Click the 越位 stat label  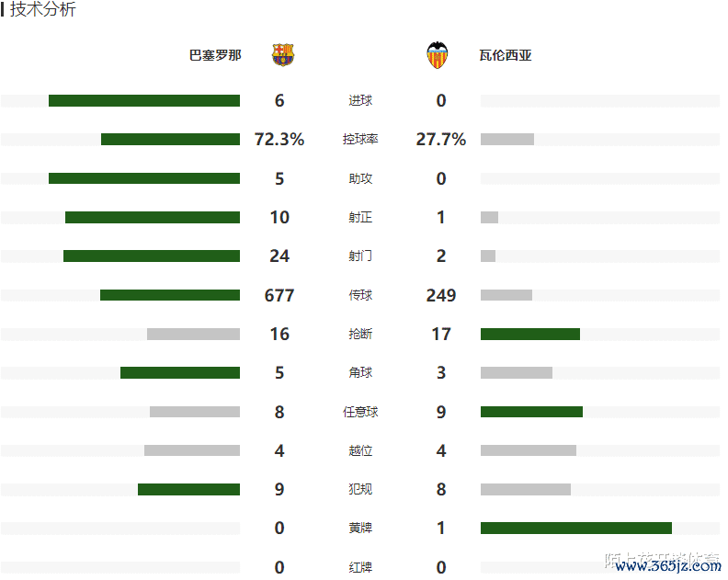360,451
